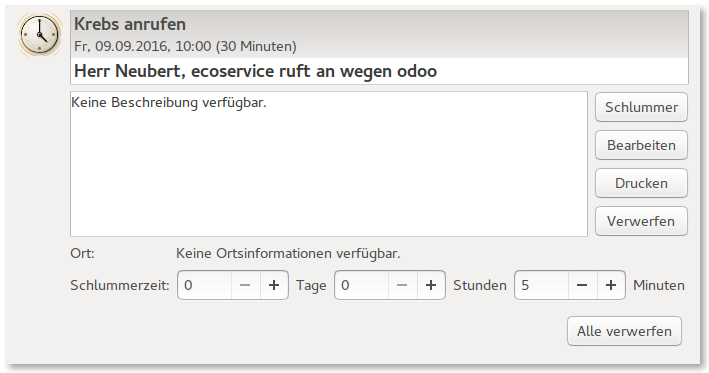Focus the Minuten field showing 5
This screenshot has height=373, width=709.
tap(541, 285)
